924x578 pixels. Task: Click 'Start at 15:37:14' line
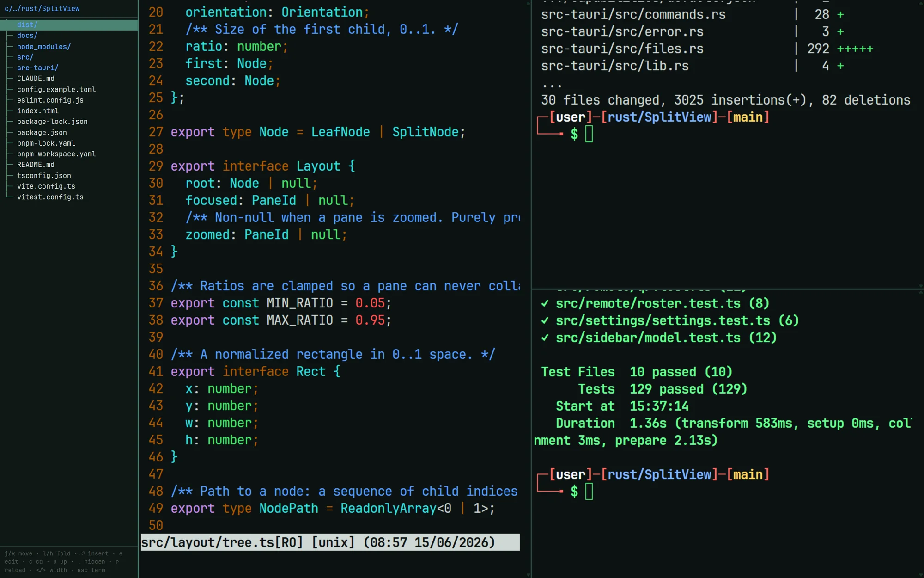(622, 406)
